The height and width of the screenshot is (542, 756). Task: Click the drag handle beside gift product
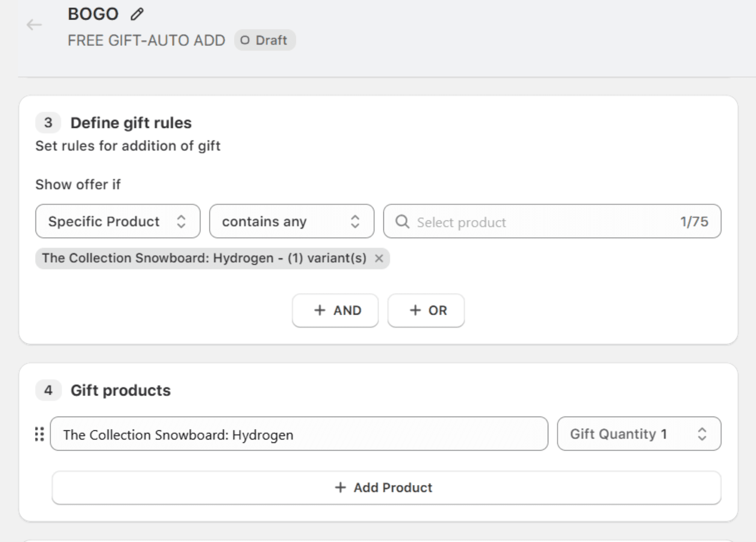(x=40, y=434)
